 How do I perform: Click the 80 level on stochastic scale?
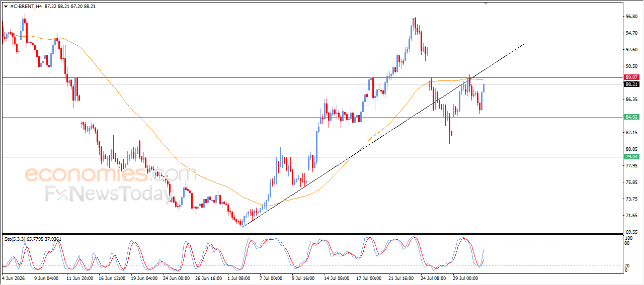628,243
